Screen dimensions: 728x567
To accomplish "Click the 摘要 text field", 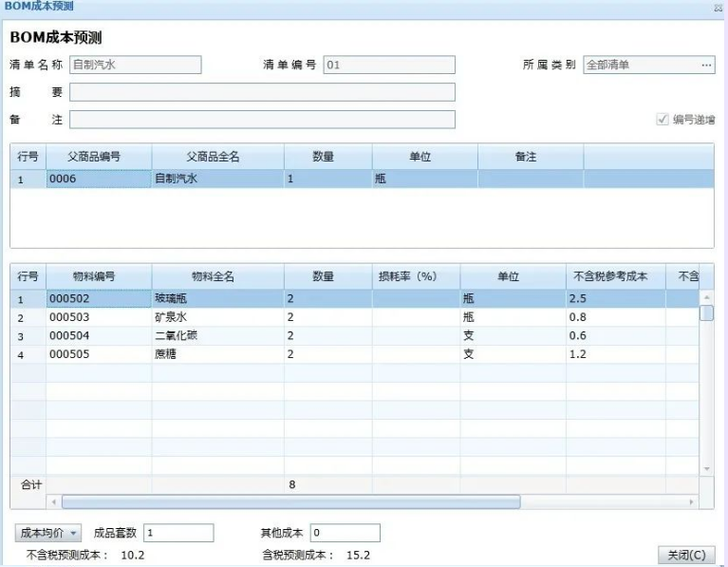I will [x=262, y=92].
